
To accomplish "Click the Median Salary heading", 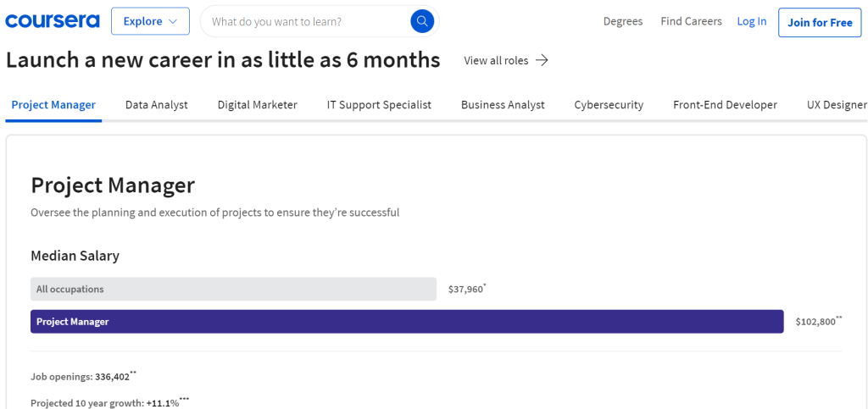I will tap(75, 256).
